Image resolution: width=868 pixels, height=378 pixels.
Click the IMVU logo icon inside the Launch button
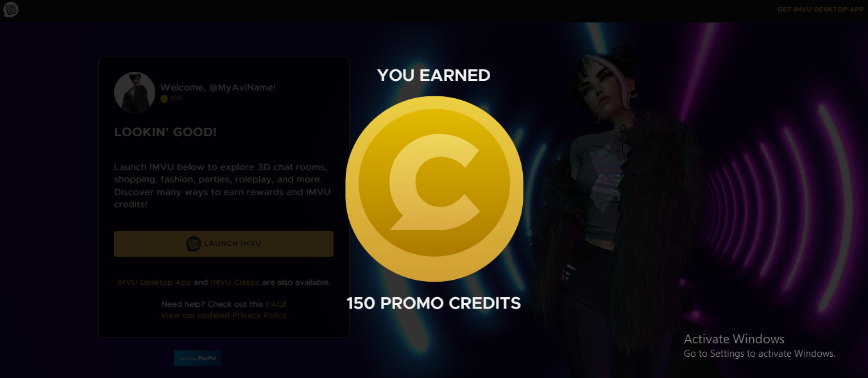click(x=194, y=244)
